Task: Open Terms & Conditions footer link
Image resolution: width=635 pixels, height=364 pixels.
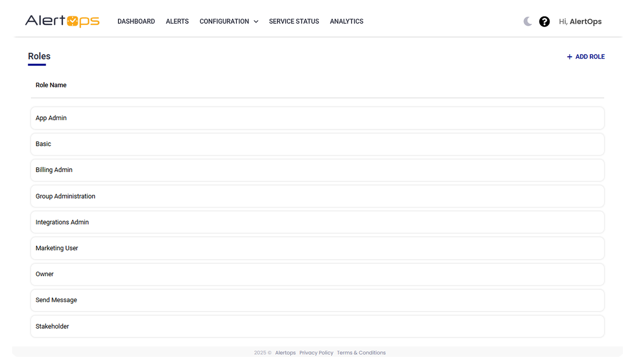Action: click(361, 353)
